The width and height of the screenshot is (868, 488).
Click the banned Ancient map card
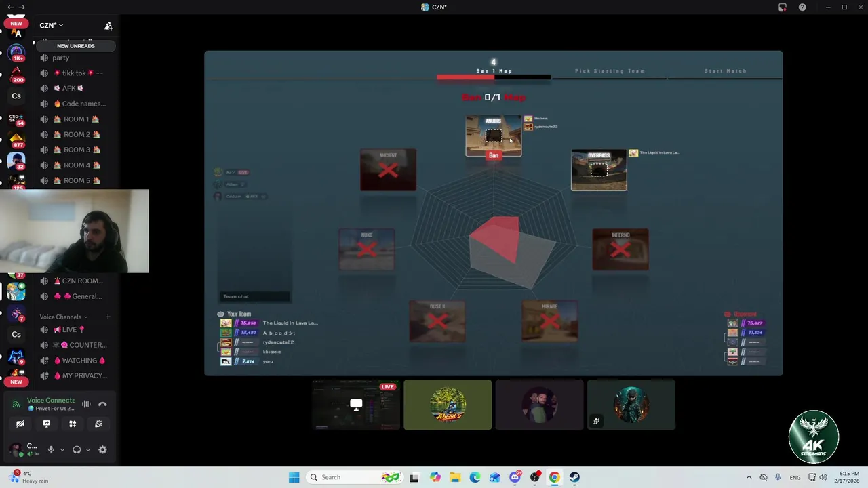[x=388, y=170]
